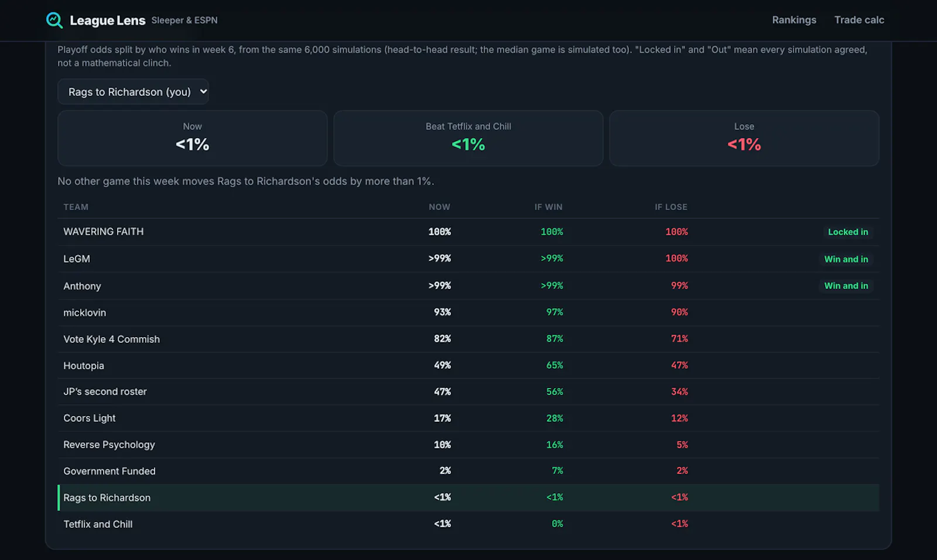
Task: Select the highlighted Rags to Richardson row name
Action: 107,497
